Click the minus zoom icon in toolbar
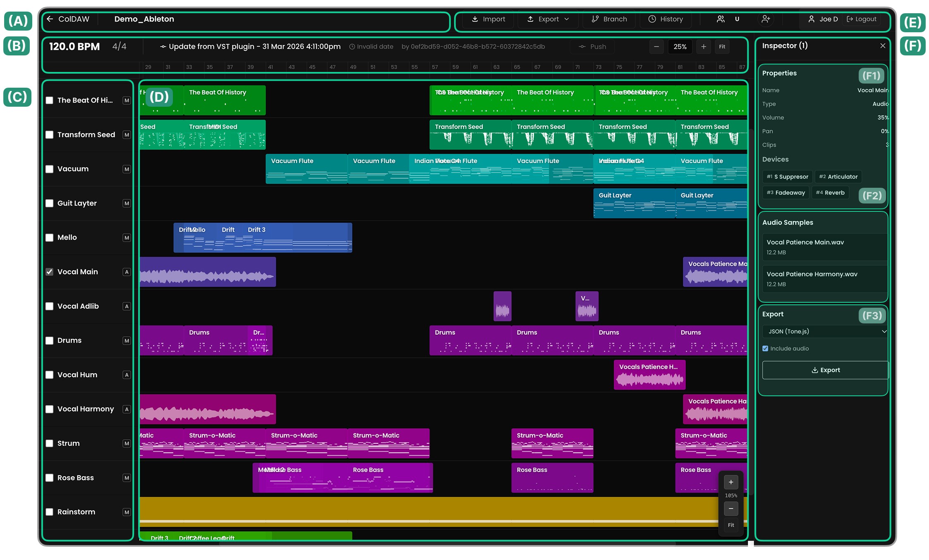 [x=656, y=47]
